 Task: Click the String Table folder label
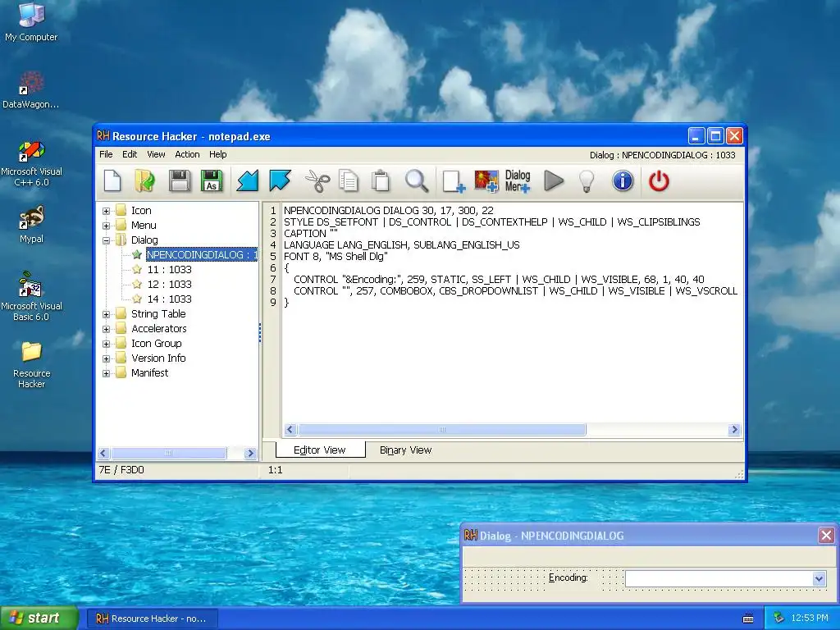(158, 314)
